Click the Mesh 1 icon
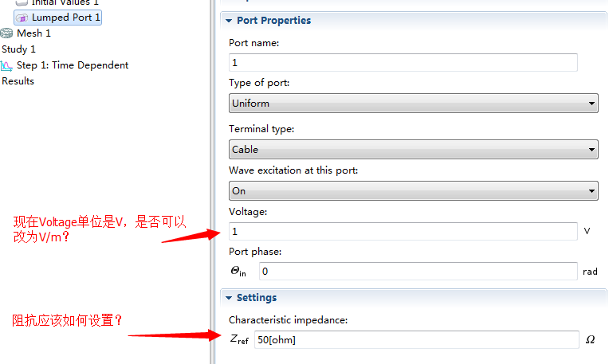 7,33
